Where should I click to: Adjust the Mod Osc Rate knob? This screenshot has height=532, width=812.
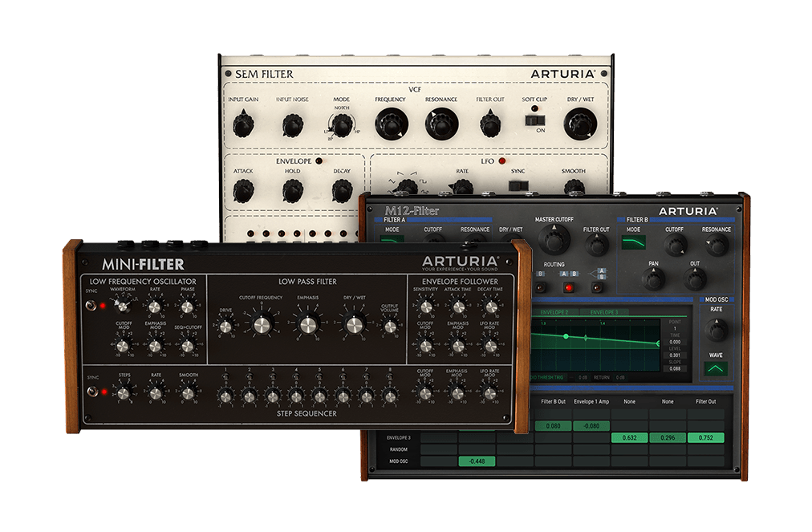coord(717,330)
